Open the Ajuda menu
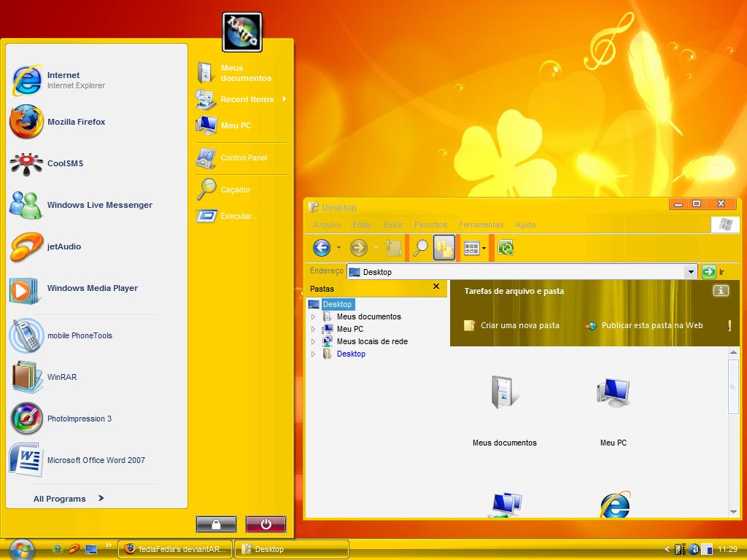 525,225
